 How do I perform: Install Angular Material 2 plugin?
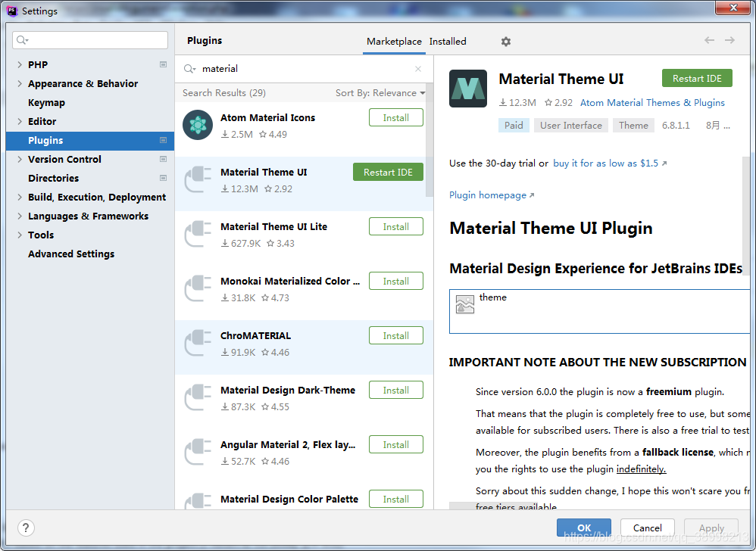click(396, 444)
